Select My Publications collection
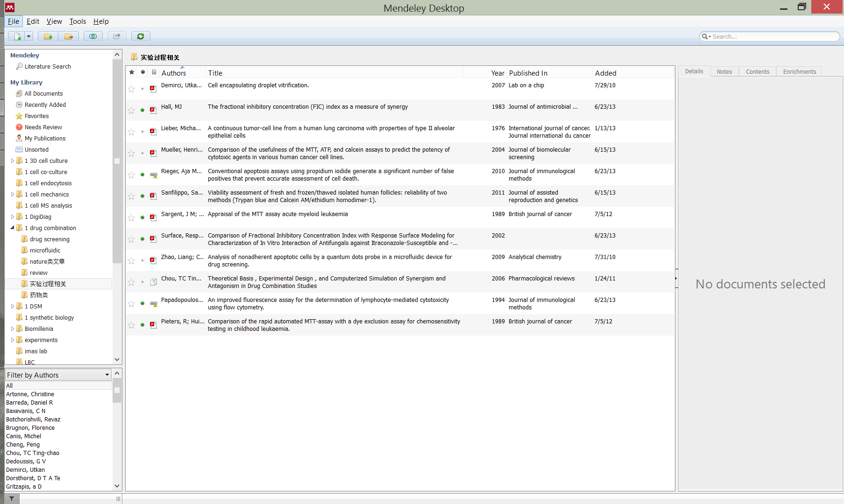This screenshot has height=504, width=844. [45, 139]
